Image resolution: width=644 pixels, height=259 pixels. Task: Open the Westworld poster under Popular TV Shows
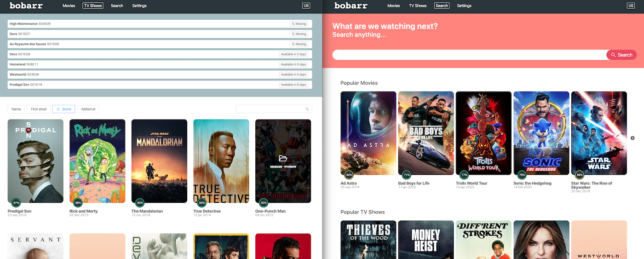[x=599, y=240]
